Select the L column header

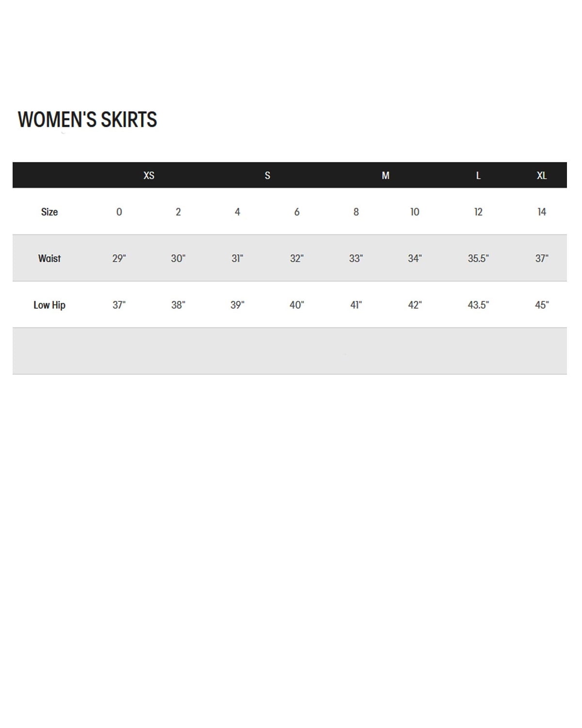pos(478,176)
